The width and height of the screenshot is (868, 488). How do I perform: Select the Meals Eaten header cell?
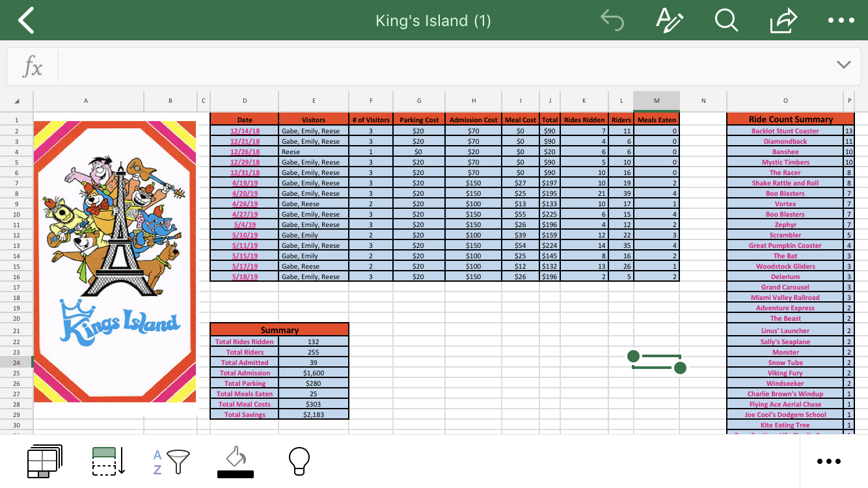(x=657, y=120)
